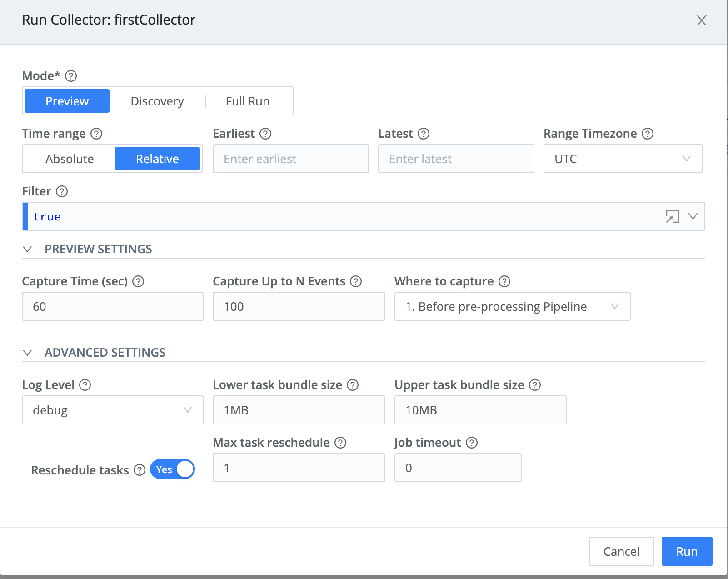Click the Run button
This screenshot has height=579, width=728.
tap(687, 551)
